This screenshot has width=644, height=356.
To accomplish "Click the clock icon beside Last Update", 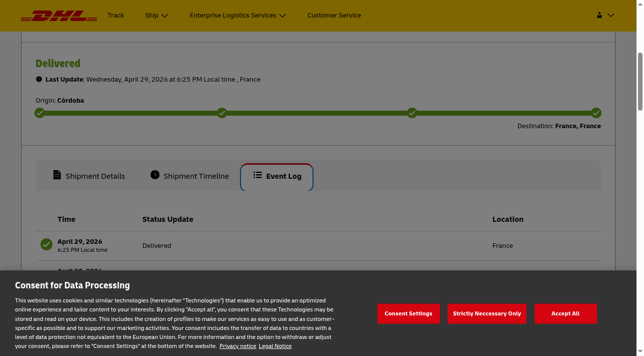I will pyautogui.click(x=39, y=79).
